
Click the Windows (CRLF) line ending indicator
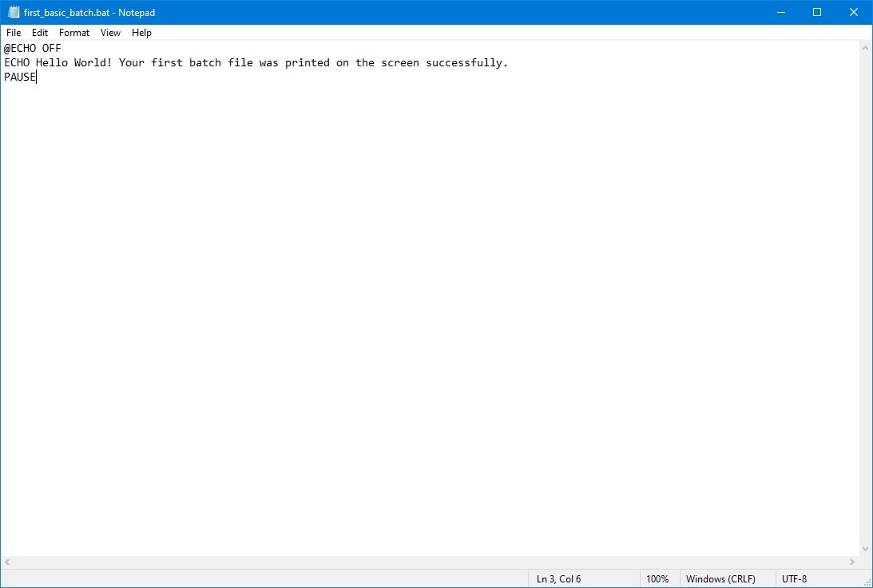click(720, 578)
